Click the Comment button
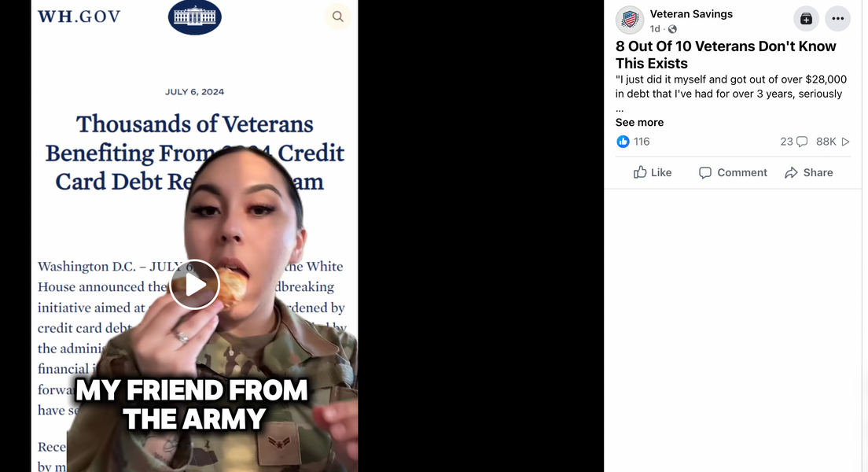 point(733,172)
